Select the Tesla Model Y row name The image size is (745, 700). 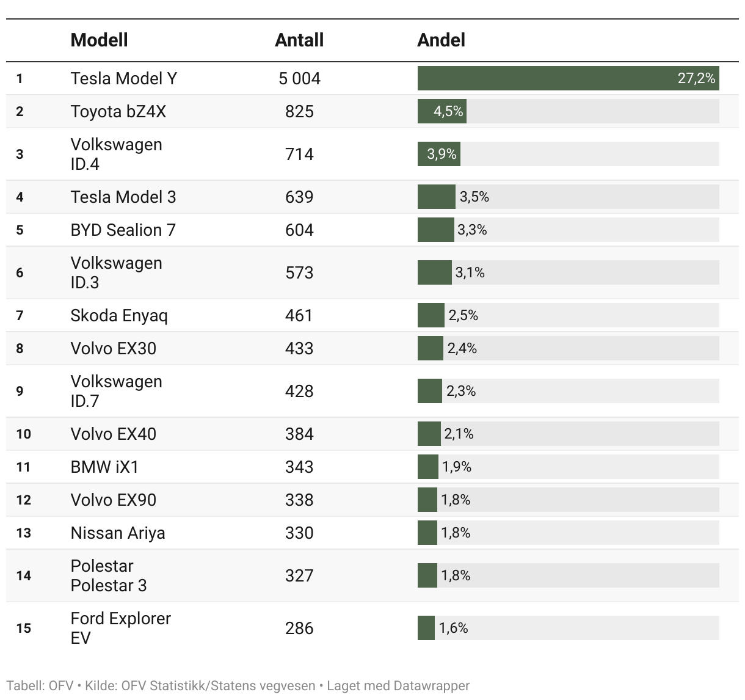click(x=124, y=79)
